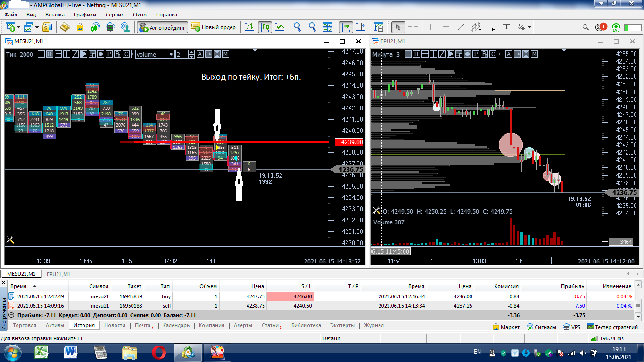Open the account notification icon with badge
644x362 pixels.
point(601,27)
